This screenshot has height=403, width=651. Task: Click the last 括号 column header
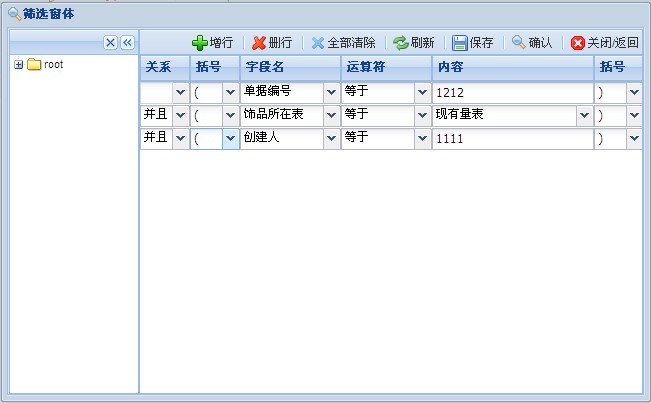[618, 67]
